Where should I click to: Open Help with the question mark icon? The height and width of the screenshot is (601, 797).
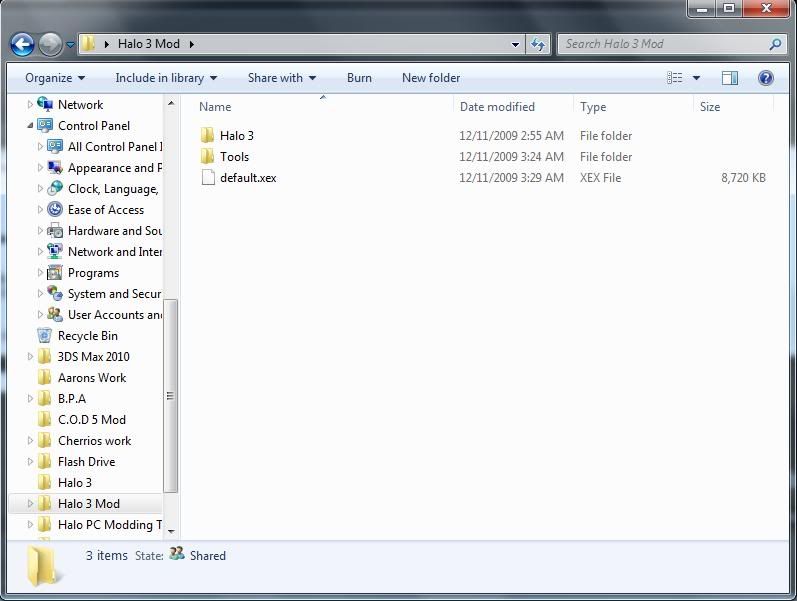[x=765, y=78]
